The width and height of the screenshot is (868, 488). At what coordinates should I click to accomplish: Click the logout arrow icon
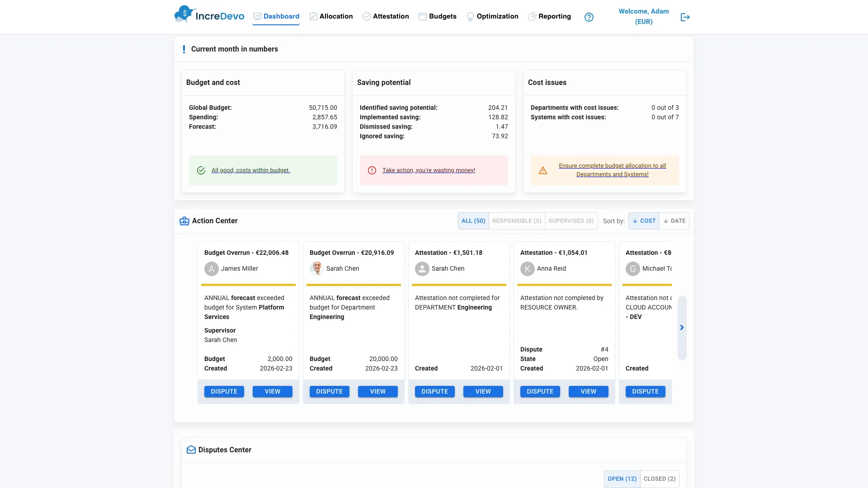tap(685, 17)
